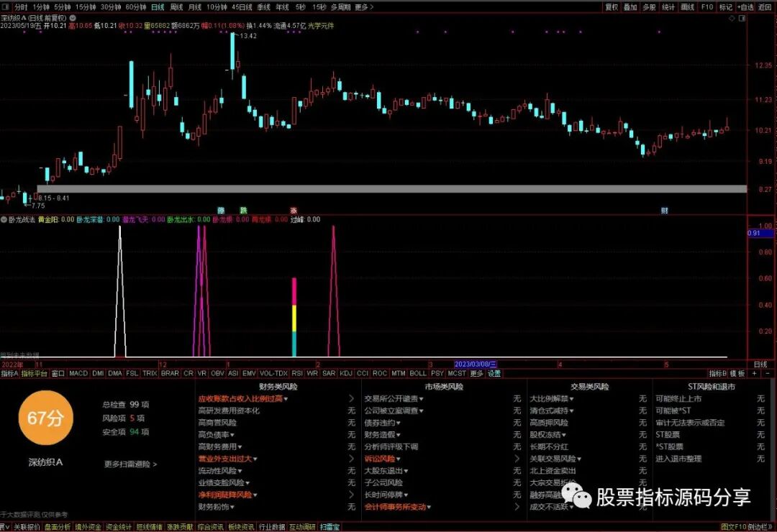The height and width of the screenshot is (532, 777).
Task: Click the 返回 back button
Action: [765, 7]
